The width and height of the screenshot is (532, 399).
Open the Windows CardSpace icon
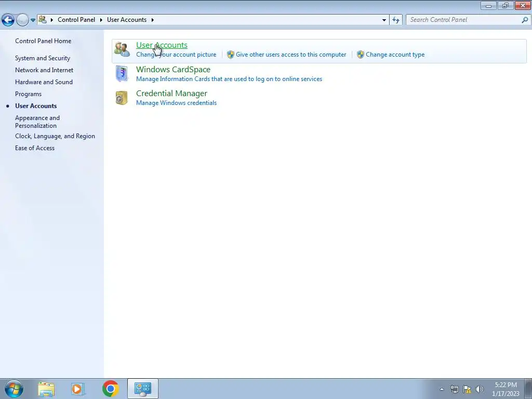point(122,74)
